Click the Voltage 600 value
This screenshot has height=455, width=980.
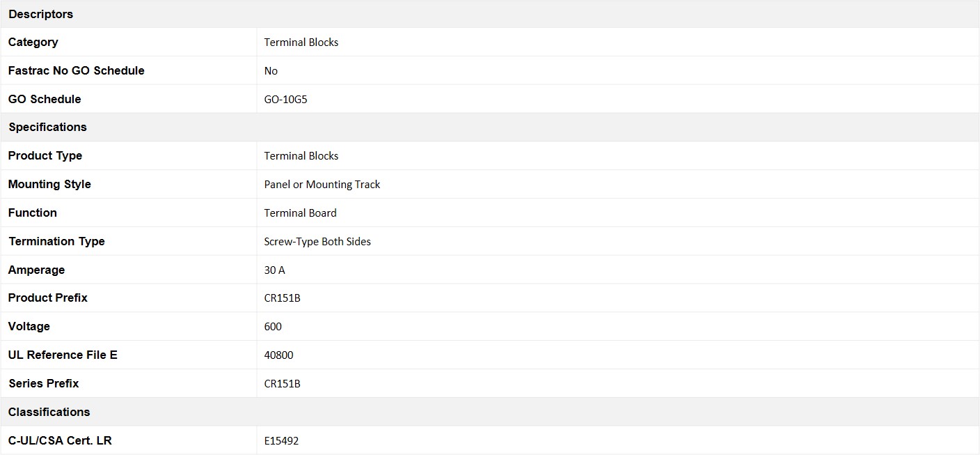point(273,327)
